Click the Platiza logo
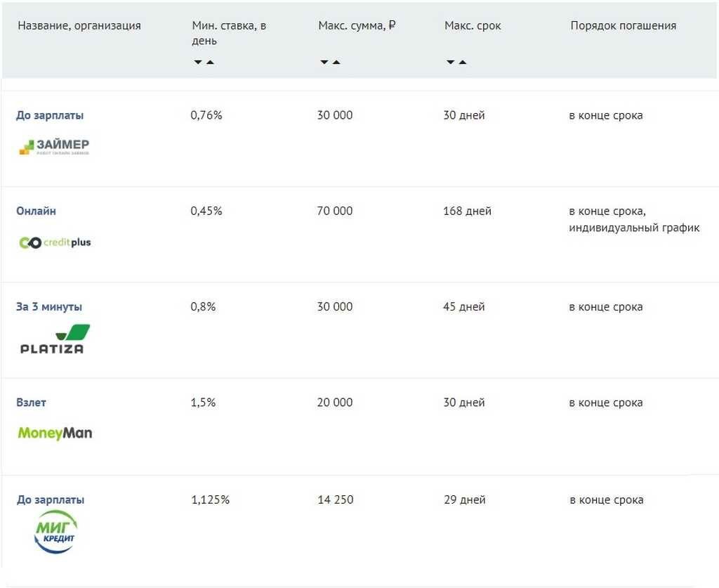 [55, 339]
